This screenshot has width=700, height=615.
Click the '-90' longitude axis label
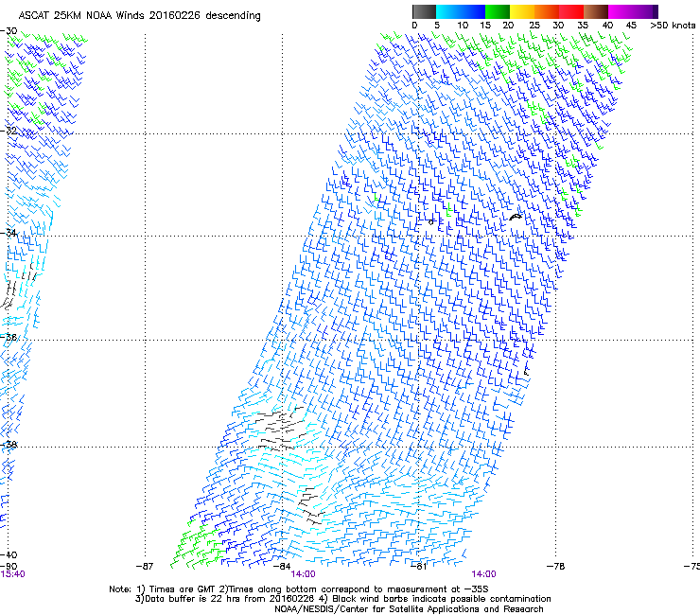click(9, 566)
